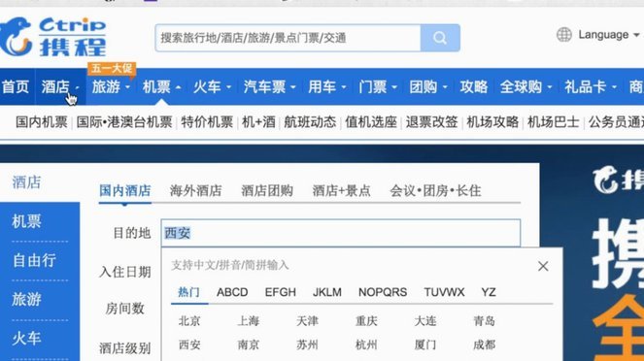
Task: Choose city 青岛
Action: (485, 321)
